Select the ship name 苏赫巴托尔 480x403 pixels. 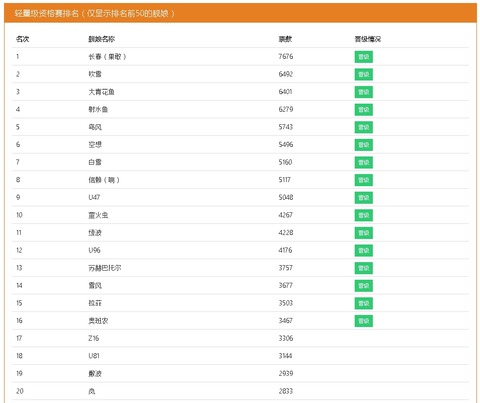pyautogui.click(x=105, y=268)
